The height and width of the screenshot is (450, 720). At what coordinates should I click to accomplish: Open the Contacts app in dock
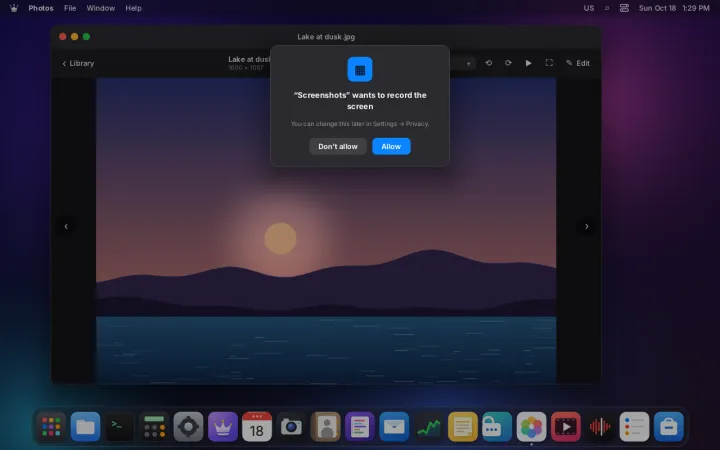[x=326, y=427]
